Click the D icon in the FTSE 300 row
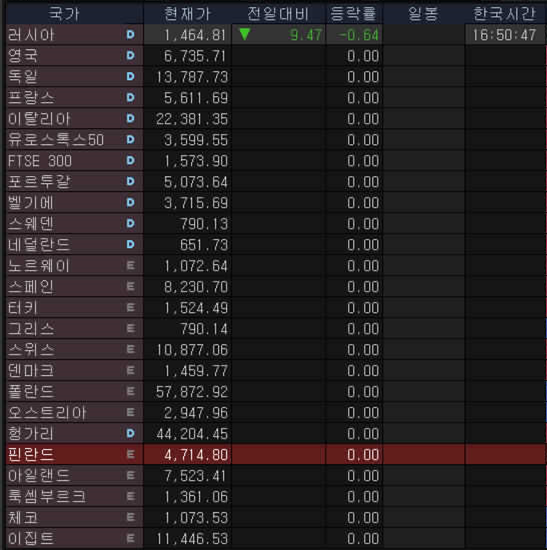547x550 pixels. pyautogui.click(x=131, y=161)
